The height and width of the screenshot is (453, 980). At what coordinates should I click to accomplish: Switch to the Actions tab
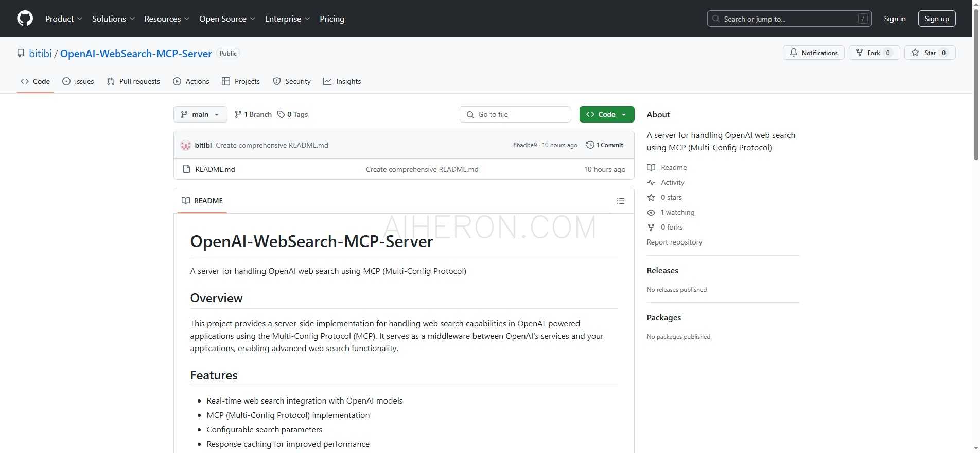(x=191, y=81)
